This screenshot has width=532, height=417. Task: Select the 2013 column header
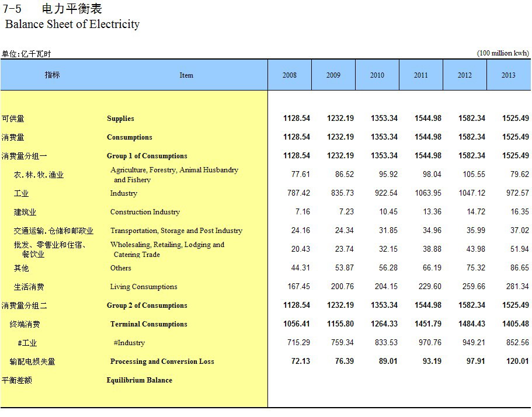click(x=508, y=75)
